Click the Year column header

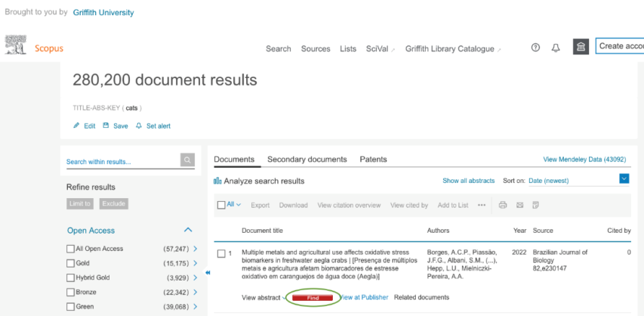point(519,231)
